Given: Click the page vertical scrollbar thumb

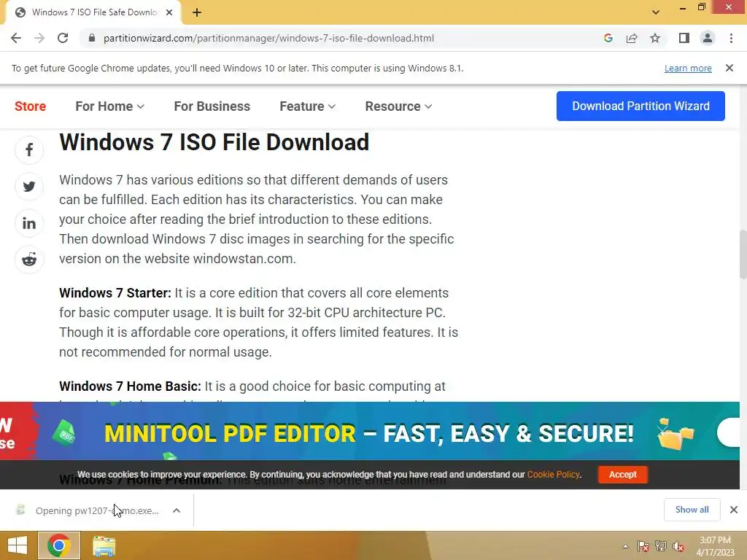Looking at the screenshot, I should (x=743, y=254).
